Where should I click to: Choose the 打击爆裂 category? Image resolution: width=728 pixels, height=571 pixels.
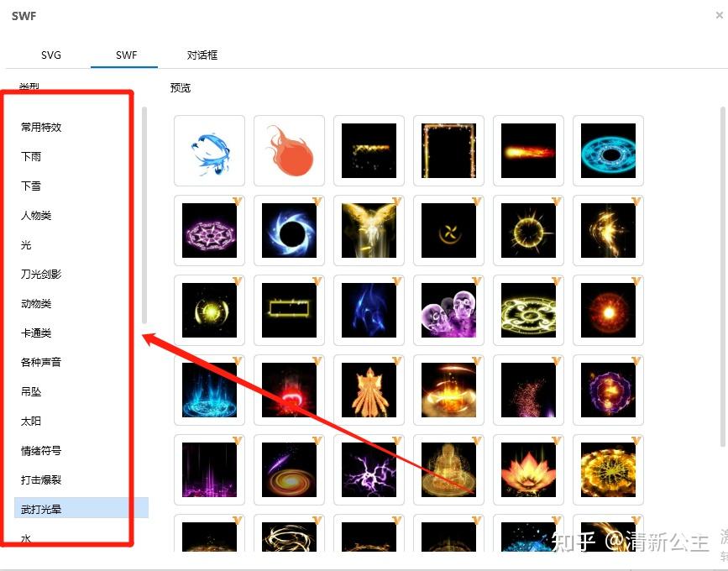[x=41, y=480]
